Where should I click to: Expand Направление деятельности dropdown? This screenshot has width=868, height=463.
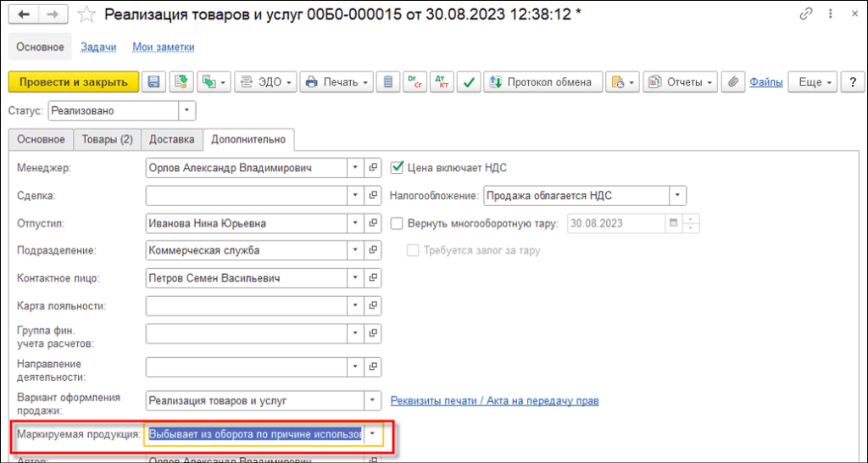[x=355, y=366]
